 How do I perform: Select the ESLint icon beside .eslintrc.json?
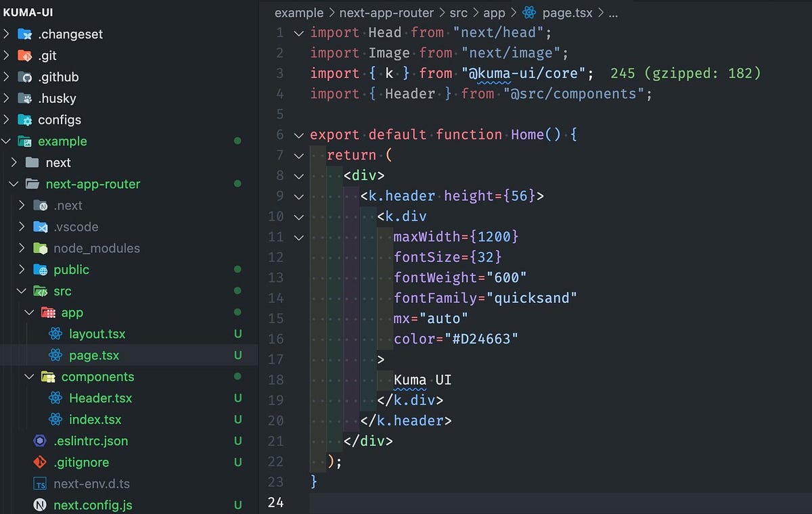(x=39, y=441)
